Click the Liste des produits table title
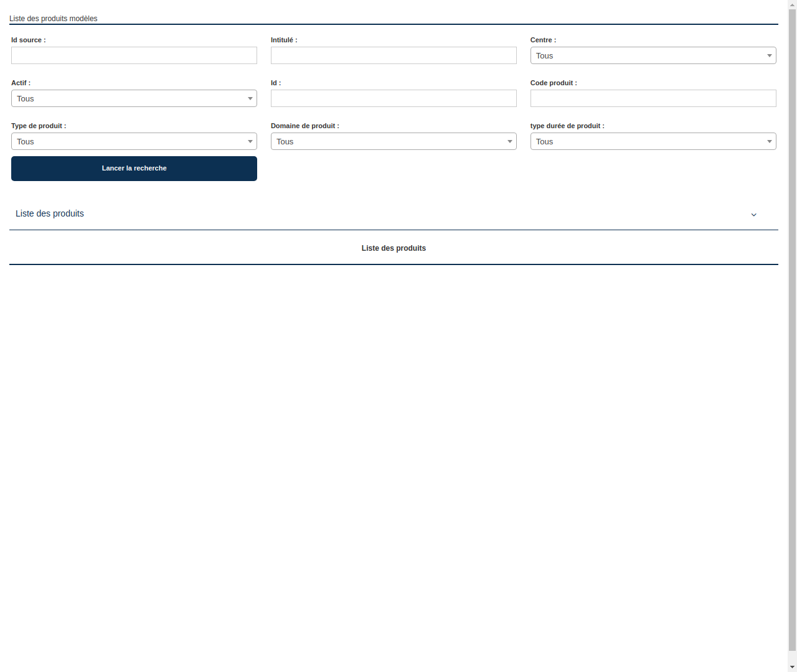The width and height of the screenshot is (797, 672). coord(394,248)
